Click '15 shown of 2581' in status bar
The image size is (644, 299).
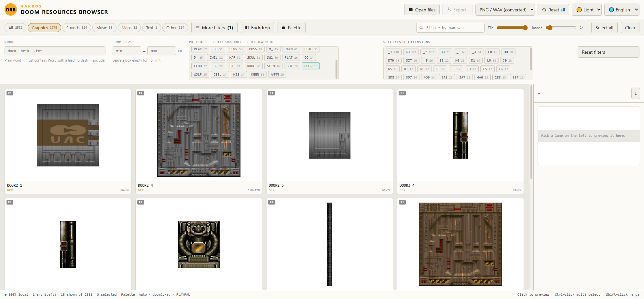tap(76, 294)
